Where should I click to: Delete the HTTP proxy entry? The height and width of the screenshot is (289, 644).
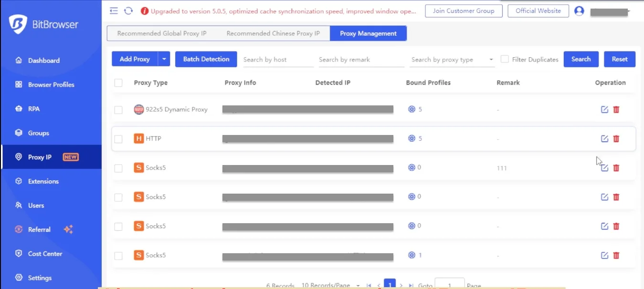click(x=616, y=138)
